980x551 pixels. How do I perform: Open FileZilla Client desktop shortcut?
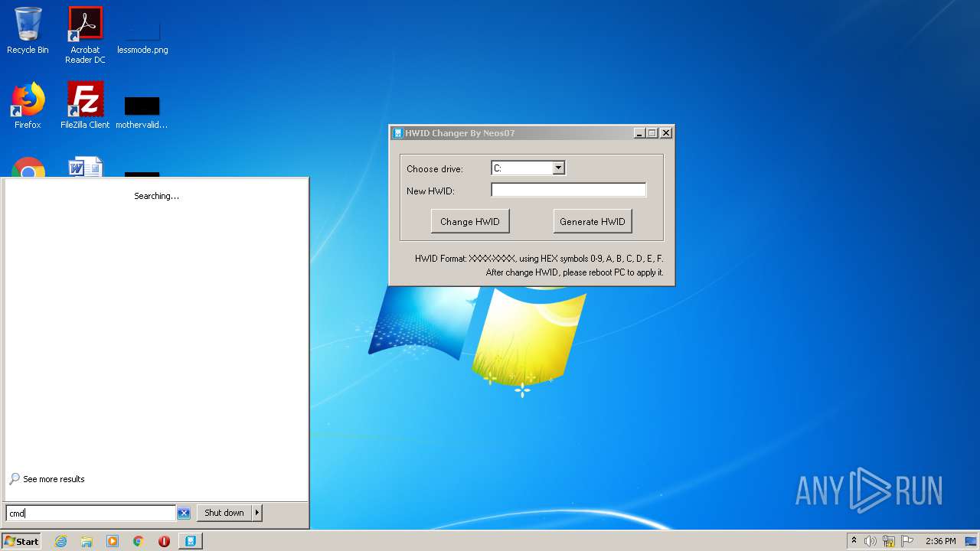coord(85,106)
